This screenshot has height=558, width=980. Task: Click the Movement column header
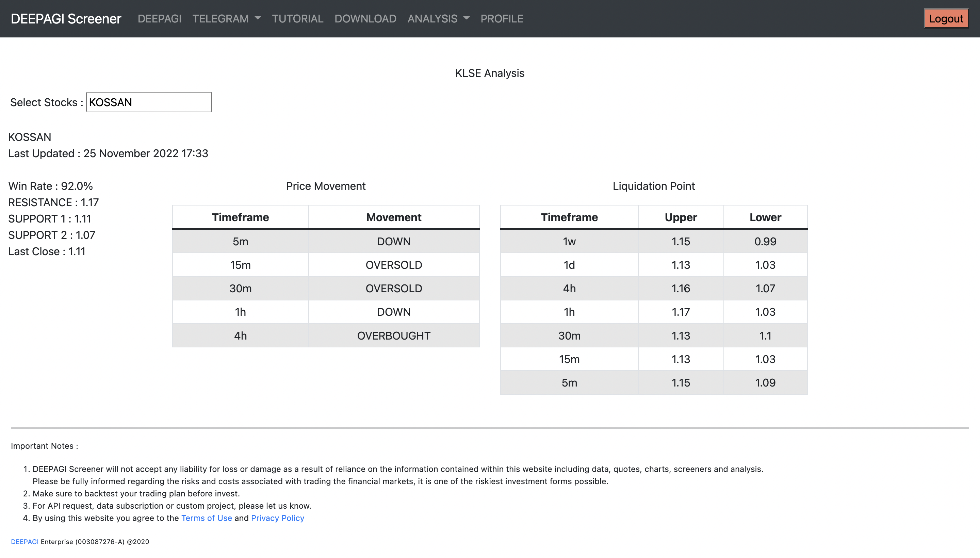click(394, 217)
